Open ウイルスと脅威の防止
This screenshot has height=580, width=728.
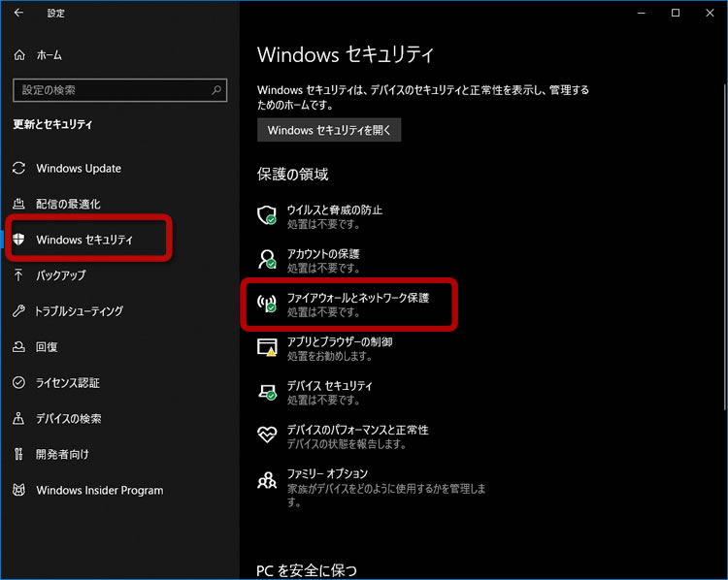pyautogui.click(x=334, y=210)
